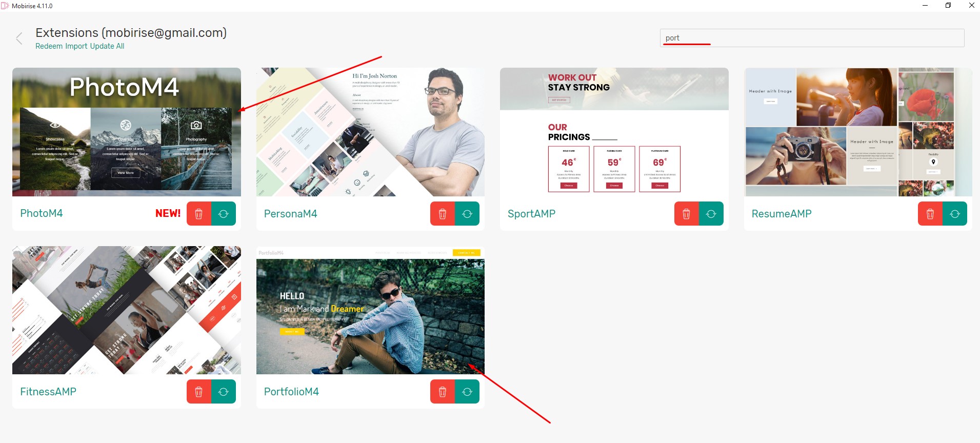
Task: Update the PortfolioM4 extension
Action: tap(467, 392)
